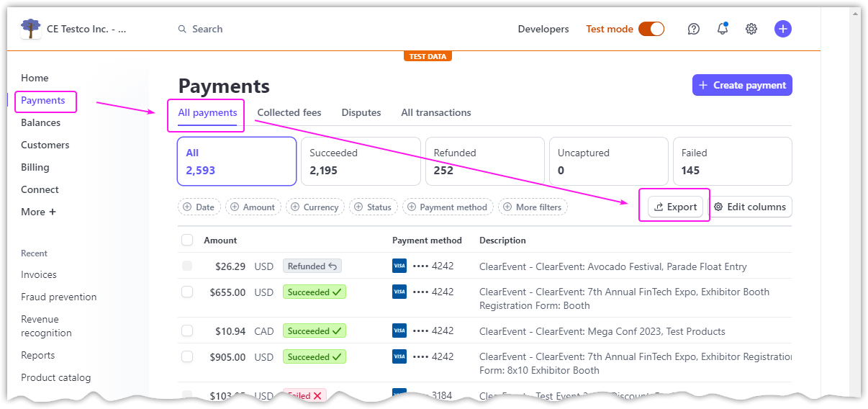The image size is (868, 409).
Task: Add a Status filter
Action: (373, 207)
